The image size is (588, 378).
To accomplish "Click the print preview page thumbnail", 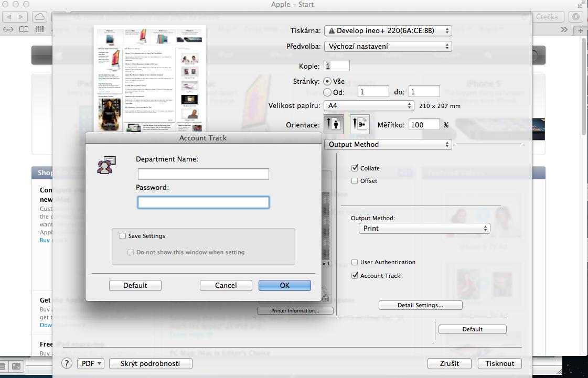I will click(150, 79).
